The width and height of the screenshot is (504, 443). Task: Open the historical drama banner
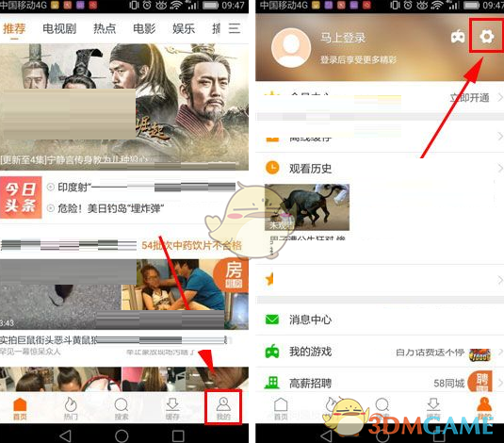pos(124,107)
